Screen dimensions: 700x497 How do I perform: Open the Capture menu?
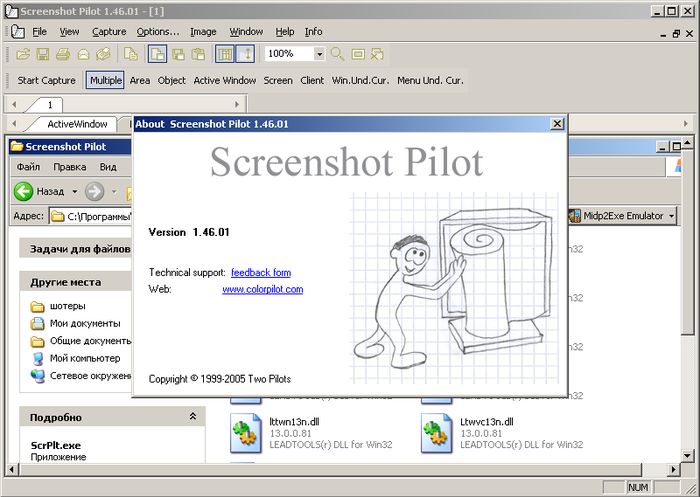pyautogui.click(x=109, y=32)
